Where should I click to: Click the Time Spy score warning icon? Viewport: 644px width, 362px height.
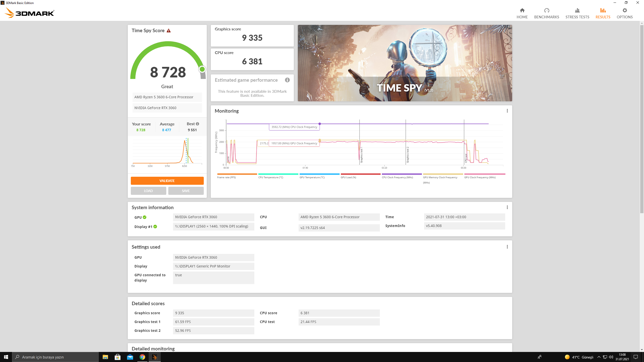[x=169, y=31]
